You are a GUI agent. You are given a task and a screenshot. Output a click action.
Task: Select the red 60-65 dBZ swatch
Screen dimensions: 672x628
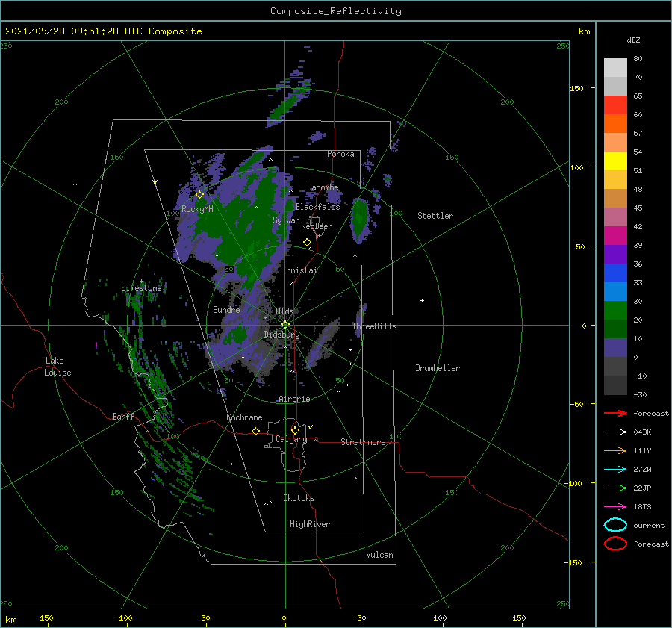point(615,105)
